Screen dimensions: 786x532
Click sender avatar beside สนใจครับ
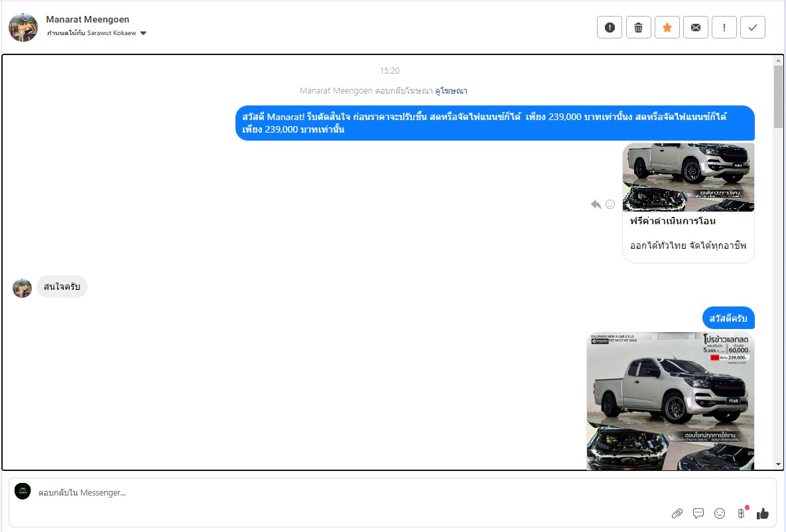[22, 289]
